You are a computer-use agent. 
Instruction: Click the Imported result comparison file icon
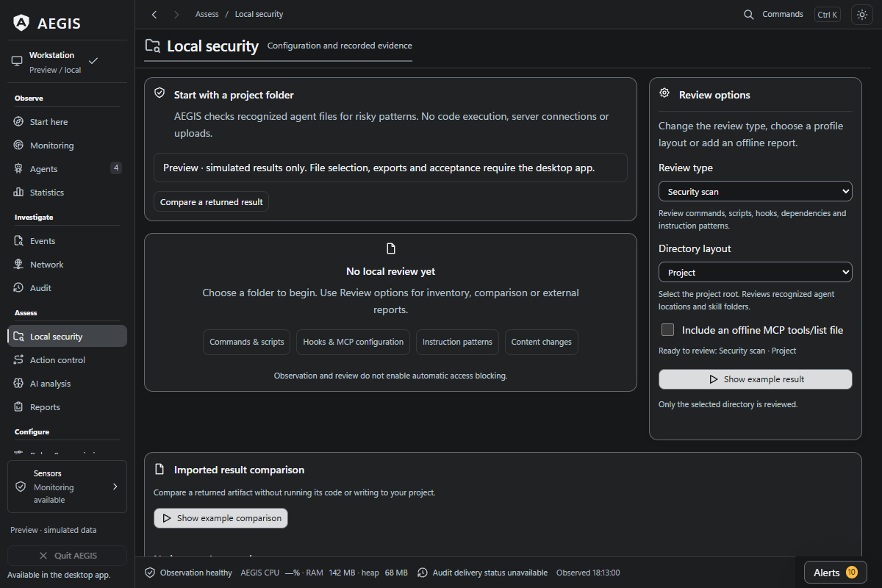click(159, 469)
